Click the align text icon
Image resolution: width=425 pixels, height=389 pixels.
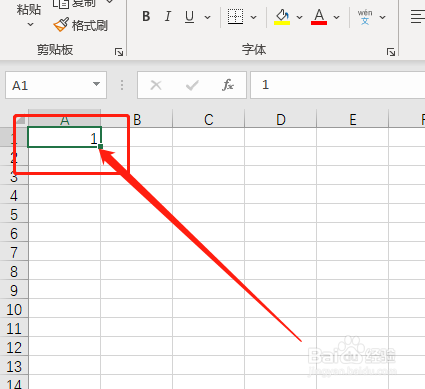coord(417,16)
